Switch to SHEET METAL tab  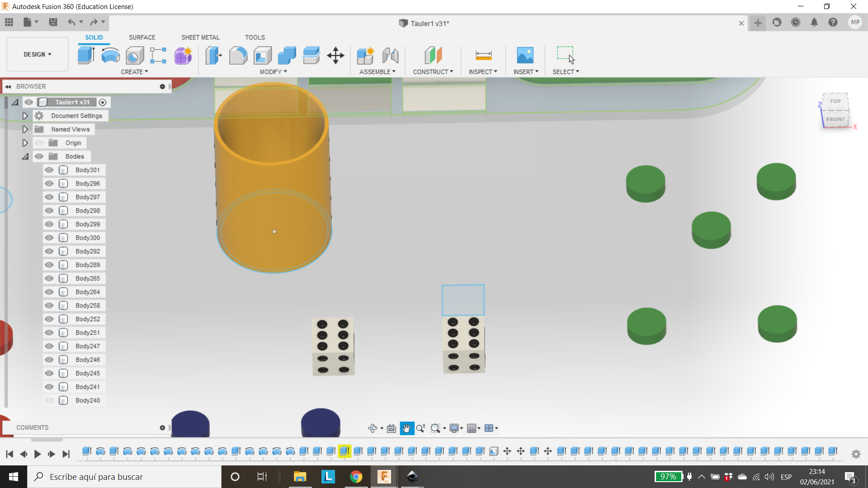[200, 37]
